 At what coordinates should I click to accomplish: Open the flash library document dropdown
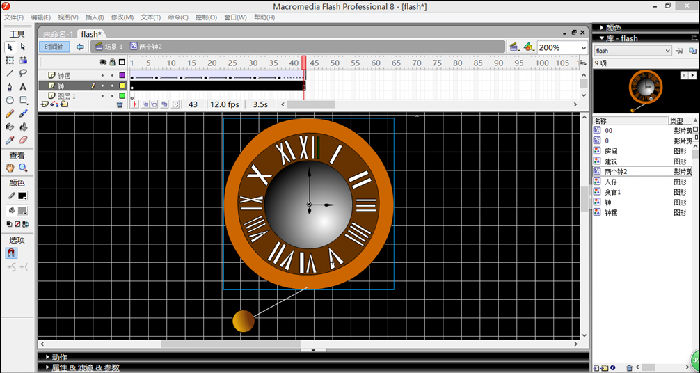(633, 50)
